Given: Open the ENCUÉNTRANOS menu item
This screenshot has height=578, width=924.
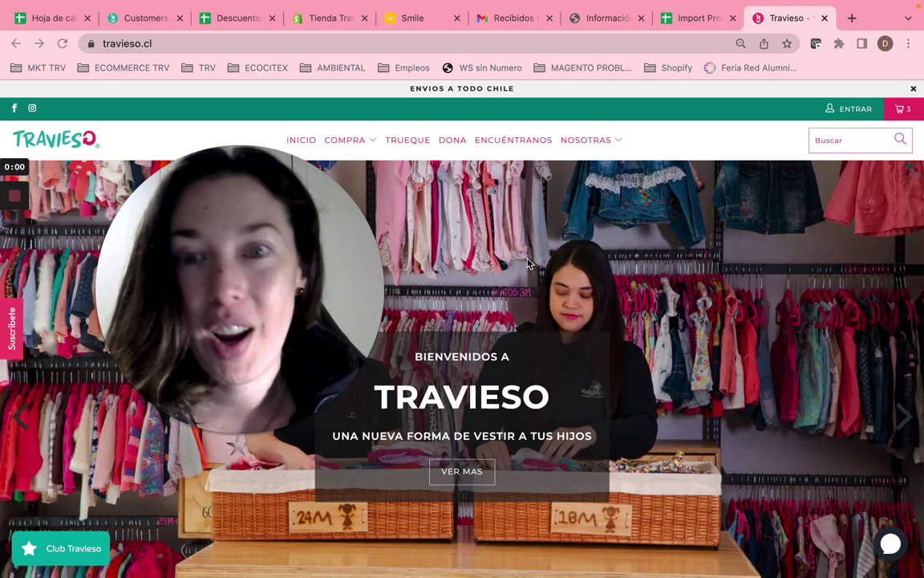Looking at the screenshot, I should [x=513, y=140].
